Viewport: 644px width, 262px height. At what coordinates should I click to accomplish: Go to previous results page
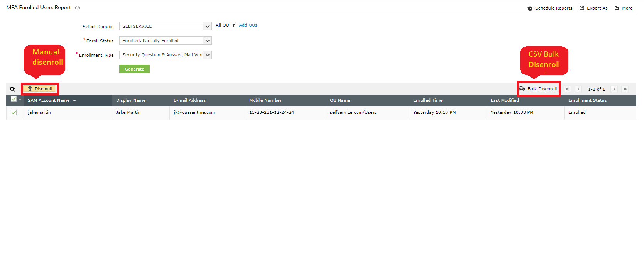point(578,89)
